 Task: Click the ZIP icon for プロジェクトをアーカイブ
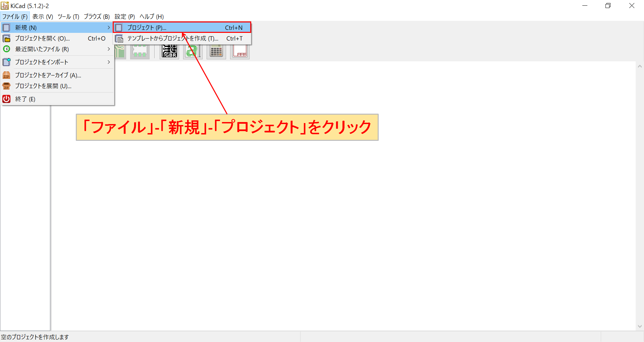[7, 75]
